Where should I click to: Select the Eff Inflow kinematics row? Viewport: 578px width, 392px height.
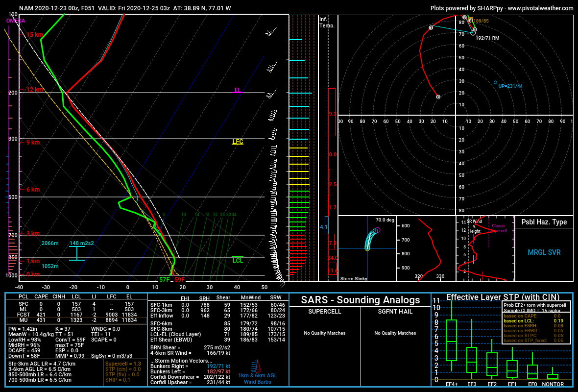pos(218,316)
